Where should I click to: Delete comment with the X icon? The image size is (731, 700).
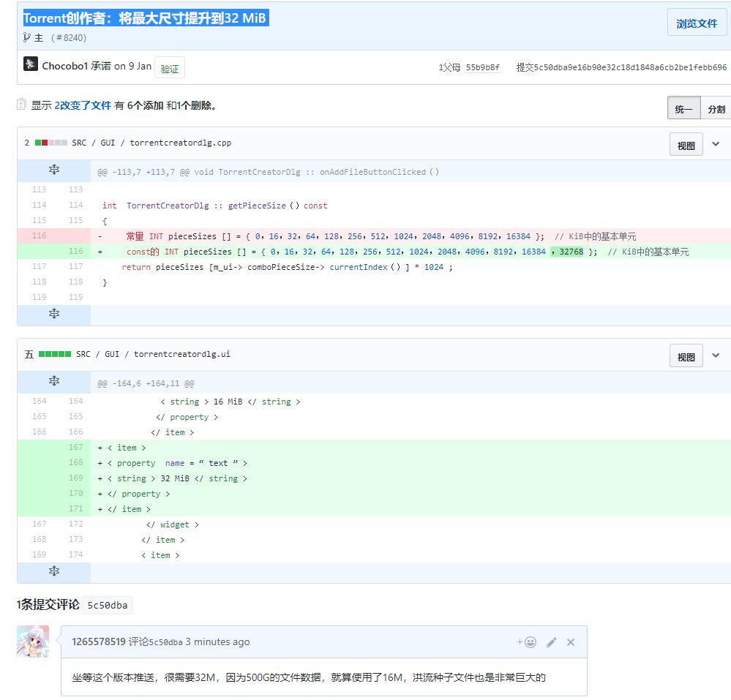point(571,642)
